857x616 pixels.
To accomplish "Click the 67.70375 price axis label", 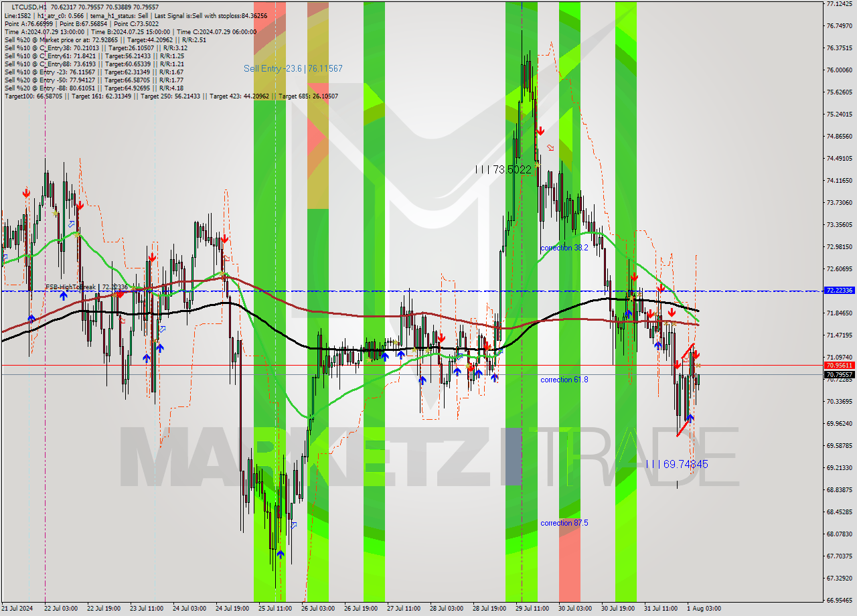I will click(x=840, y=556).
